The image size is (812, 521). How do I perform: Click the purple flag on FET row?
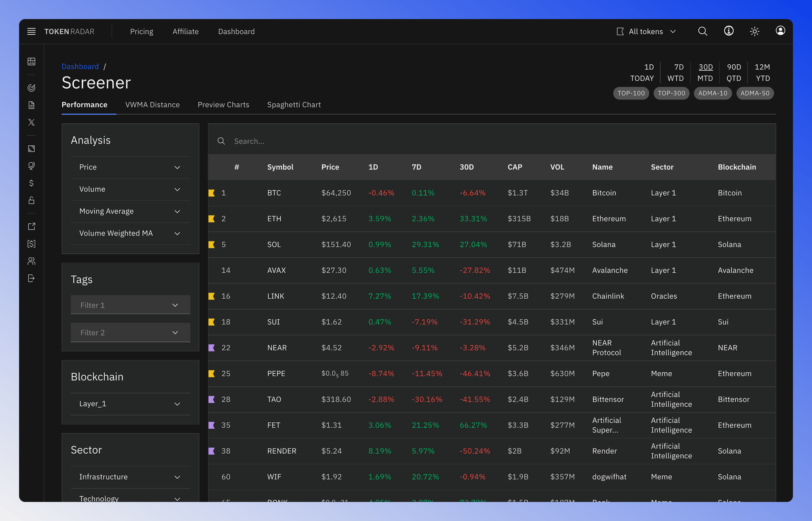pos(211,425)
